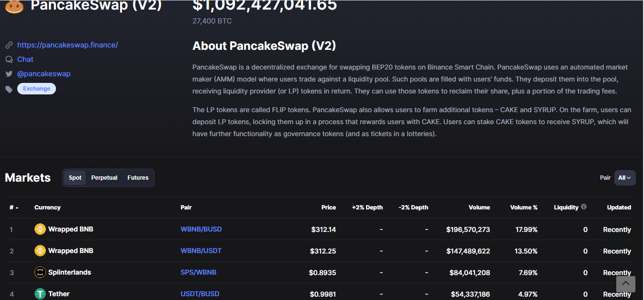This screenshot has height=300, width=644.
Task: Click the Tether currency name
Action: click(x=59, y=294)
